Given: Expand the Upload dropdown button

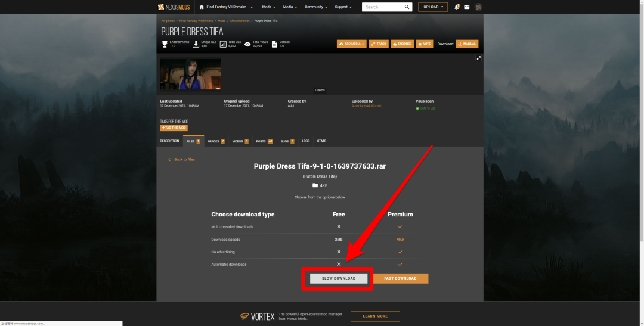Looking at the screenshot, I should click(432, 7).
